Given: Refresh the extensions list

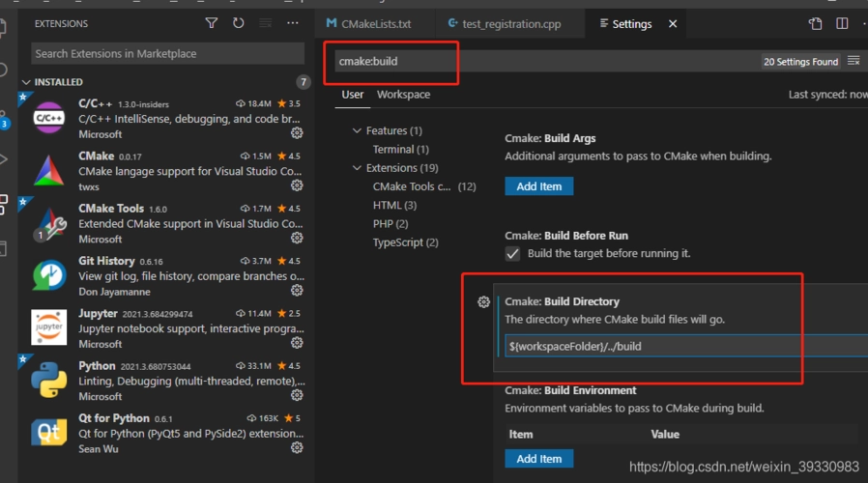Looking at the screenshot, I should pos(238,23).
